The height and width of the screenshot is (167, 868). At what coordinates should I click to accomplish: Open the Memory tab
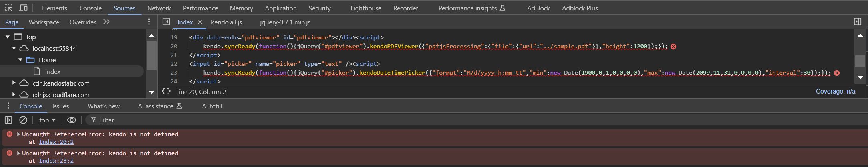[x=241, y=8]
